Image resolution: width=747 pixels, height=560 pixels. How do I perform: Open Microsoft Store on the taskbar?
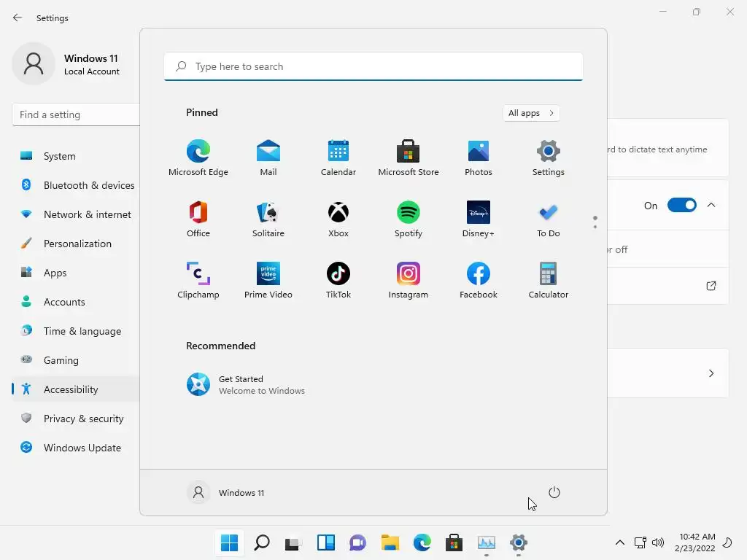454,542
